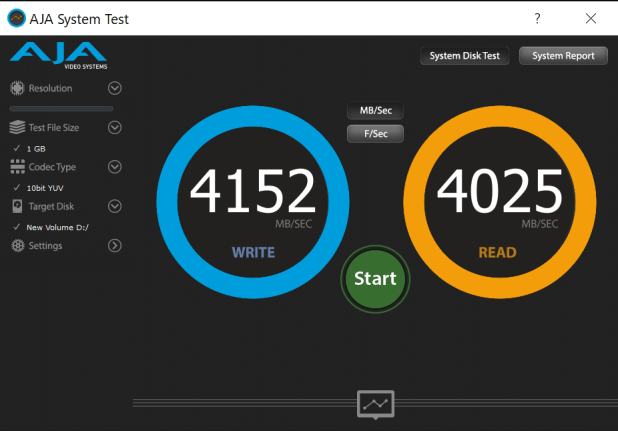Click the Settings label
618x431 pixels.
[45, 246]
